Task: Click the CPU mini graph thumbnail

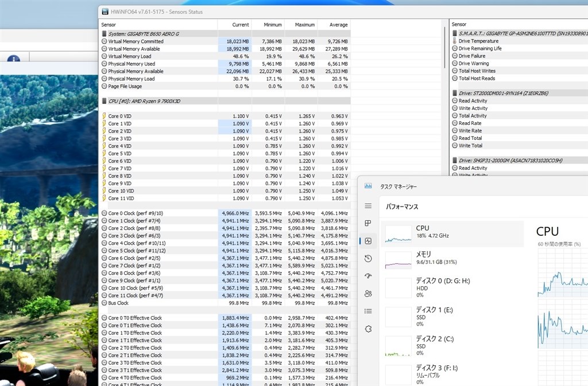Action: point(399,234)
